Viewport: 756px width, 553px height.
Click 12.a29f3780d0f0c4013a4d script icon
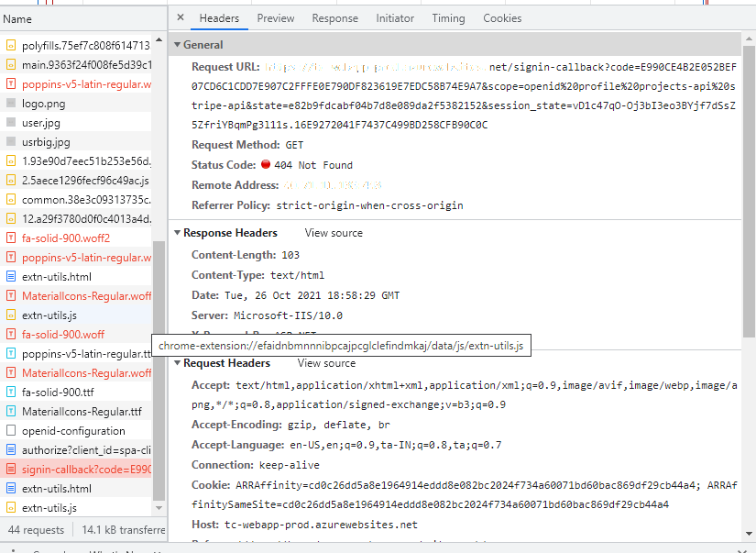coord(11,219)
